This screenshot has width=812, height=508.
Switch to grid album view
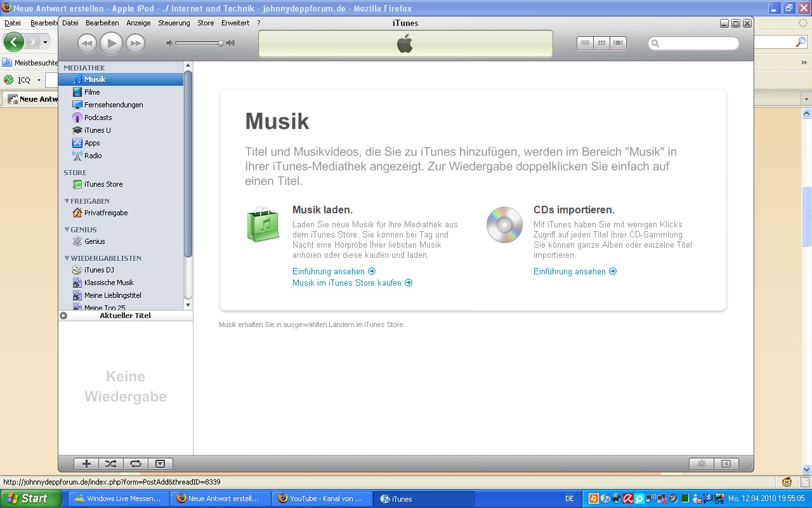pos(601,43)
